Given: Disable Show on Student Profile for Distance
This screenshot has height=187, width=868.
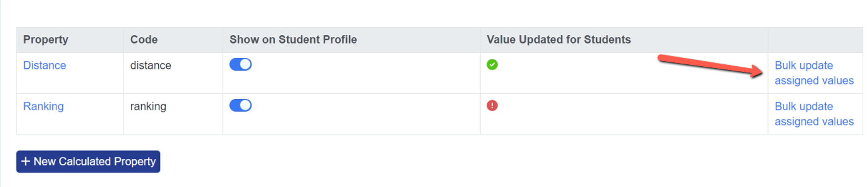Looking at the screenshot, I should pos(241,64).
